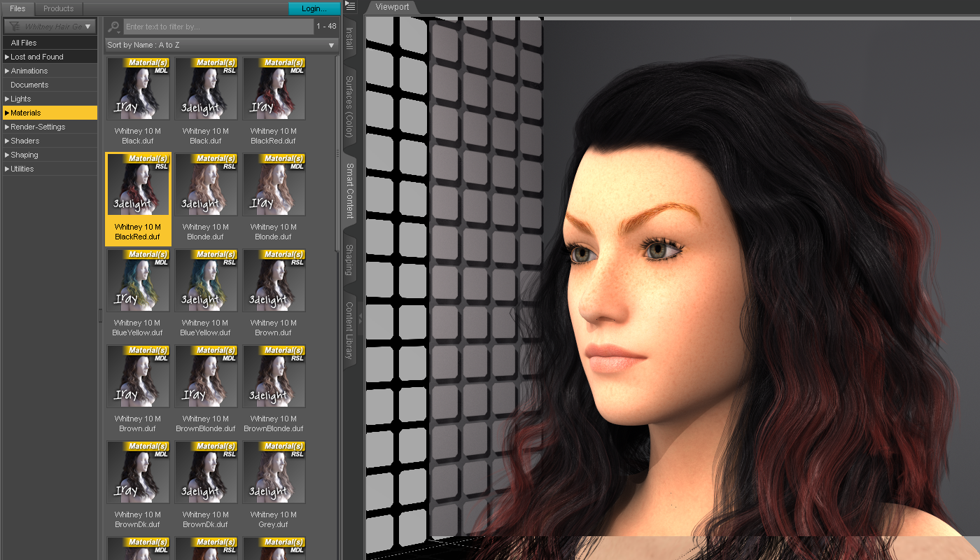Select All Files in the category tree
This screenshot has width=980, height=560.
[50, 43]
